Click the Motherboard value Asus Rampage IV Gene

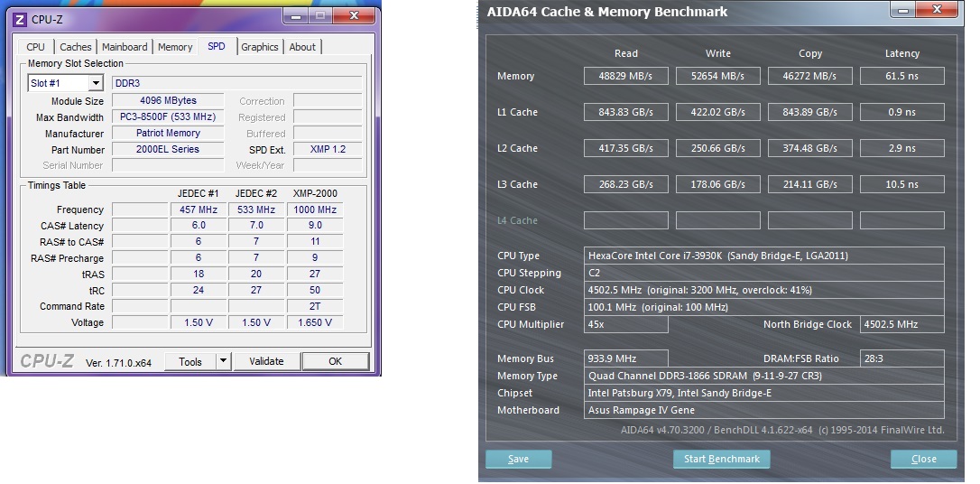coord(763,410)
